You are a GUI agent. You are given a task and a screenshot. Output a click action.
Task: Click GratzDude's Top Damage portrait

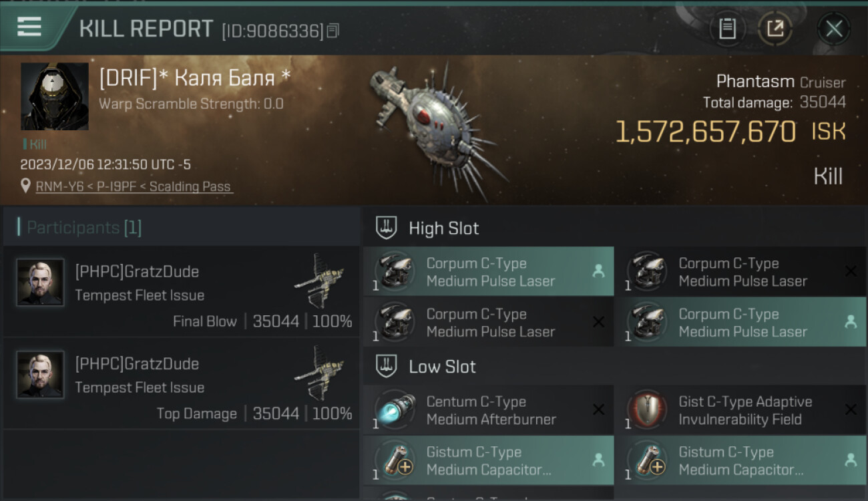pos(41,375)
